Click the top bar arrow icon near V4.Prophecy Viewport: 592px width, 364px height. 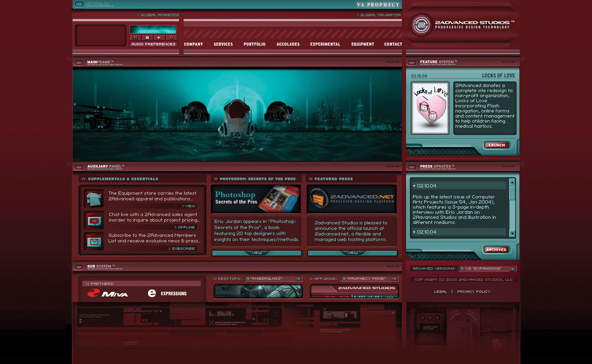[79, 4]
